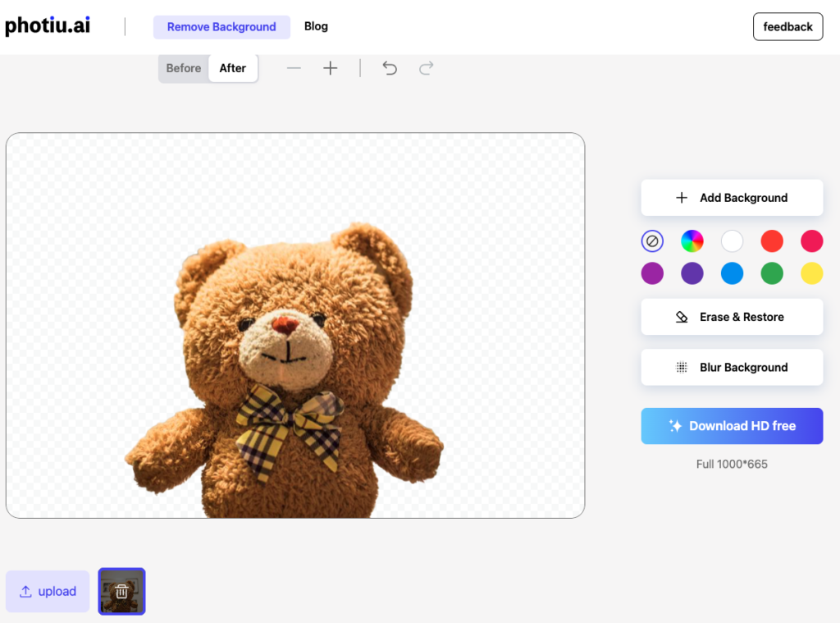Apply Blur Background effect

click(x=732, y=368)
